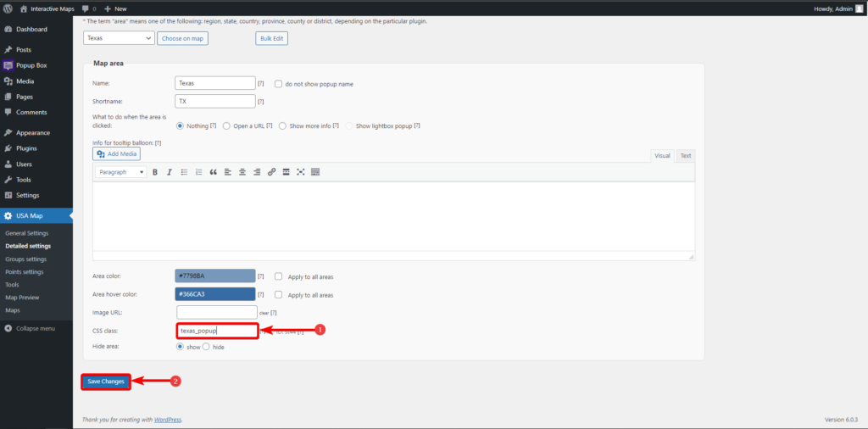The width and height of the screenshot is (868, 429).
Task: Click the Area hover color swatch
Action: click(214, 294)
